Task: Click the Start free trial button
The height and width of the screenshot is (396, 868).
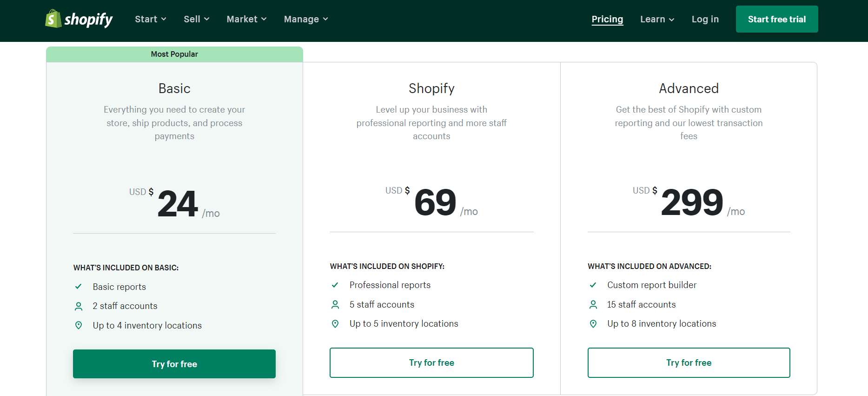Action: (777, 19)
